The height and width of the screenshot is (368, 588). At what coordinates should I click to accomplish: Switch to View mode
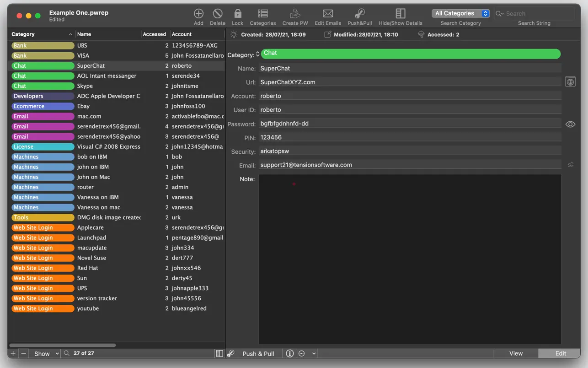516,353
